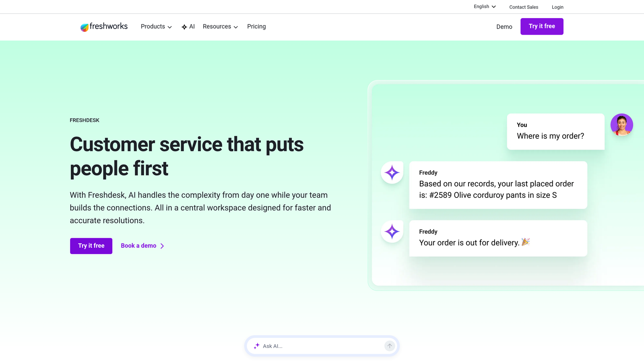Open the Demo link in the header
Screen dimensions: 644x362
(x=504, y=27)
